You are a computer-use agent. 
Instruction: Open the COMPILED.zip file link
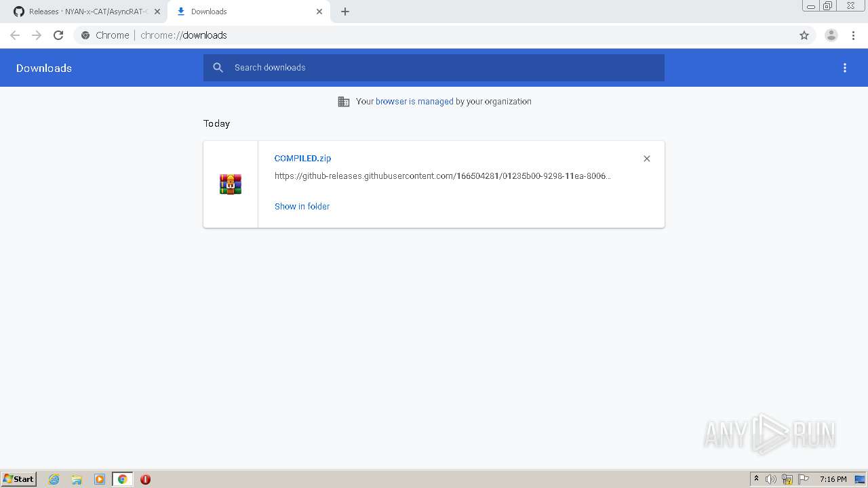(x=302, y=158)
